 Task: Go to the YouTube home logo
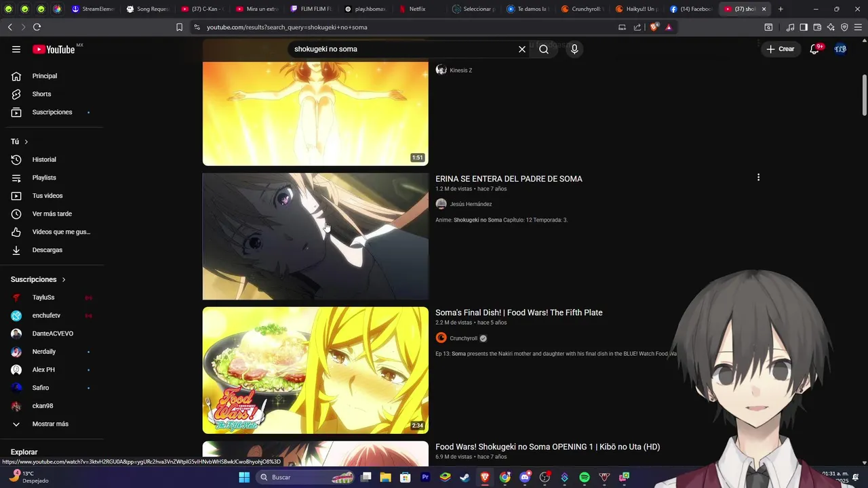click(54, 49)
